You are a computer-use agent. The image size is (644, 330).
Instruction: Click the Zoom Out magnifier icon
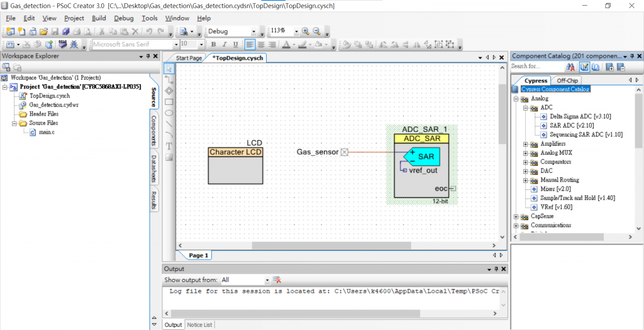click(x=316, y=31)
